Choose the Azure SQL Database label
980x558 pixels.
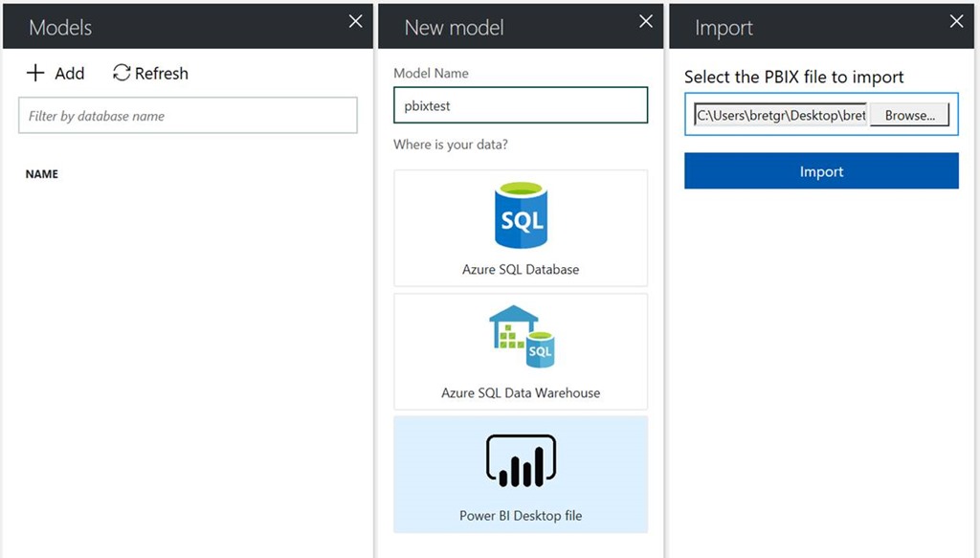(x=521, y=270)
